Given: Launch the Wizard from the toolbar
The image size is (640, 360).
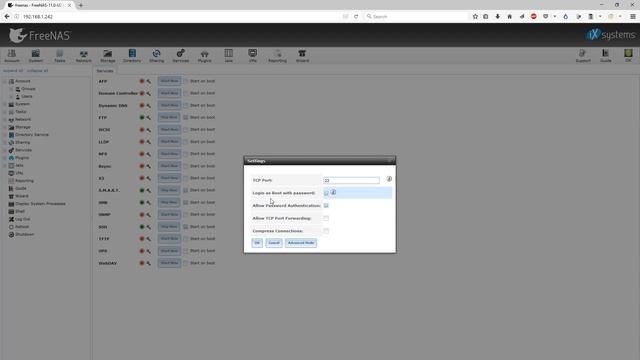Looking at the screenshot, I should click(x=302, y=56).
